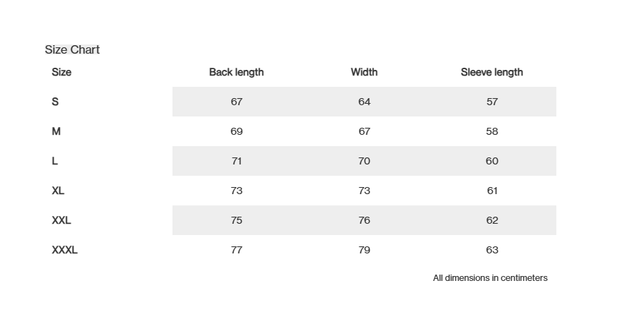This screenshot has height=324, width=644.
Task: Select the XXL size row label
Action: click(x=62, y=220)
